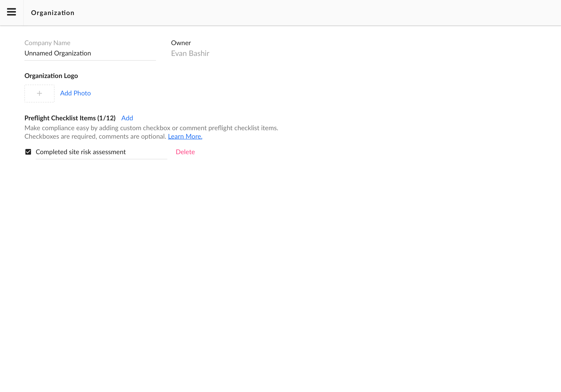The image size is (561, 392).
Task: Click the plus logo upload placeholder
Action: point(39,93)
